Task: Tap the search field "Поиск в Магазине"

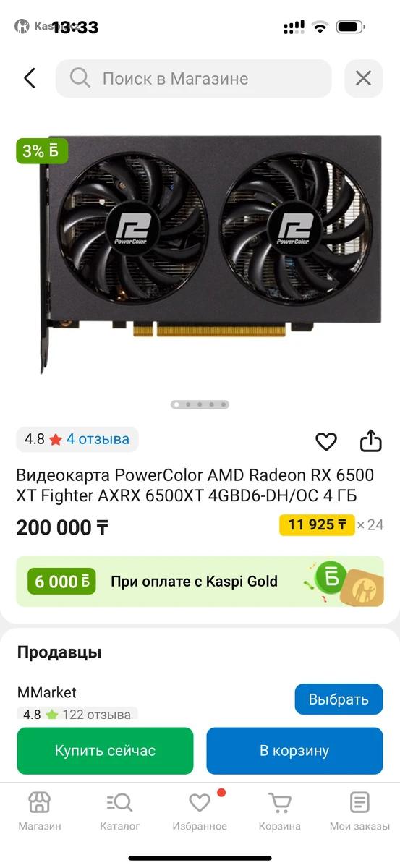Action: point(193,78)
